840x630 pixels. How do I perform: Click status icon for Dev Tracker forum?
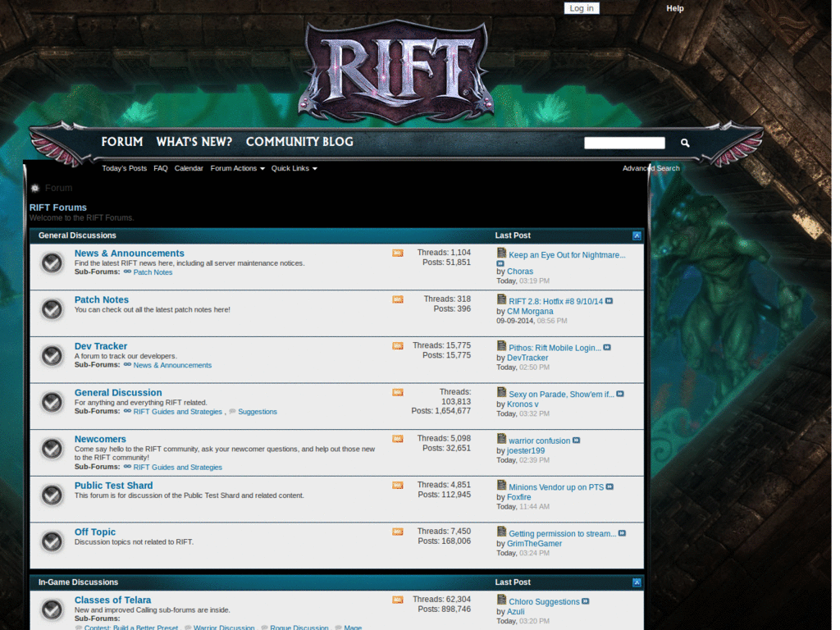coord(52,356)
